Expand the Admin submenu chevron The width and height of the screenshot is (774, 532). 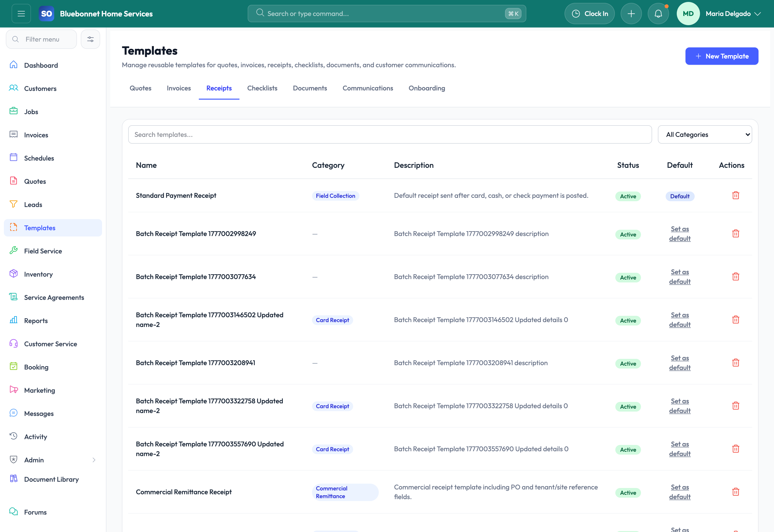click(94, 460)
